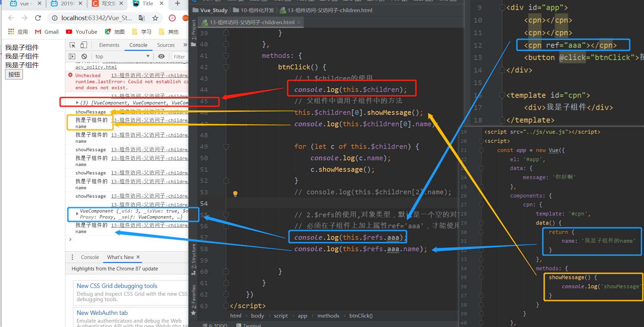Open the 其他 bookmarks folder
Viewport: 644px width, 327px height.
point(168,32)
